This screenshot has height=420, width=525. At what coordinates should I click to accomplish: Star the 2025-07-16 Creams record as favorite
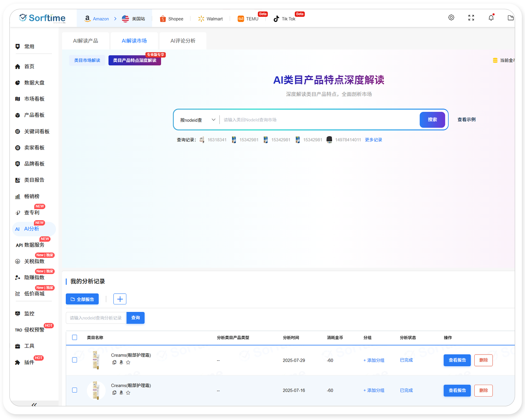(128, 393)
